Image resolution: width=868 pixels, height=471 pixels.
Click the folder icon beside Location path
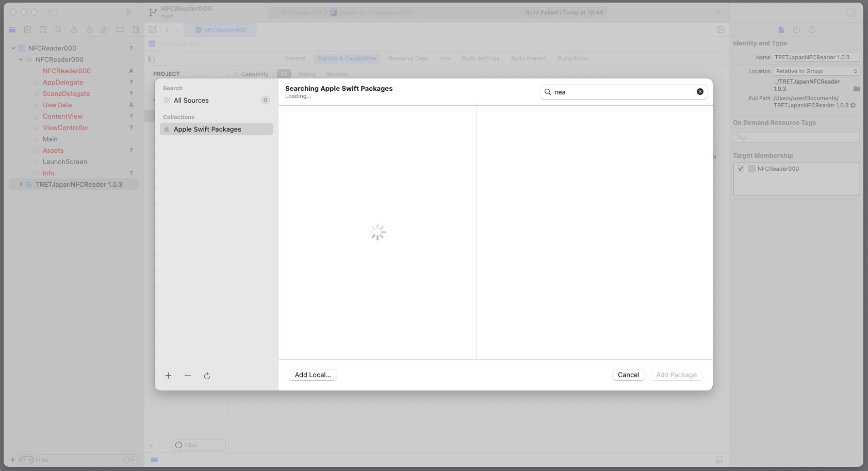pyautogui.click(x=856, y=89)
